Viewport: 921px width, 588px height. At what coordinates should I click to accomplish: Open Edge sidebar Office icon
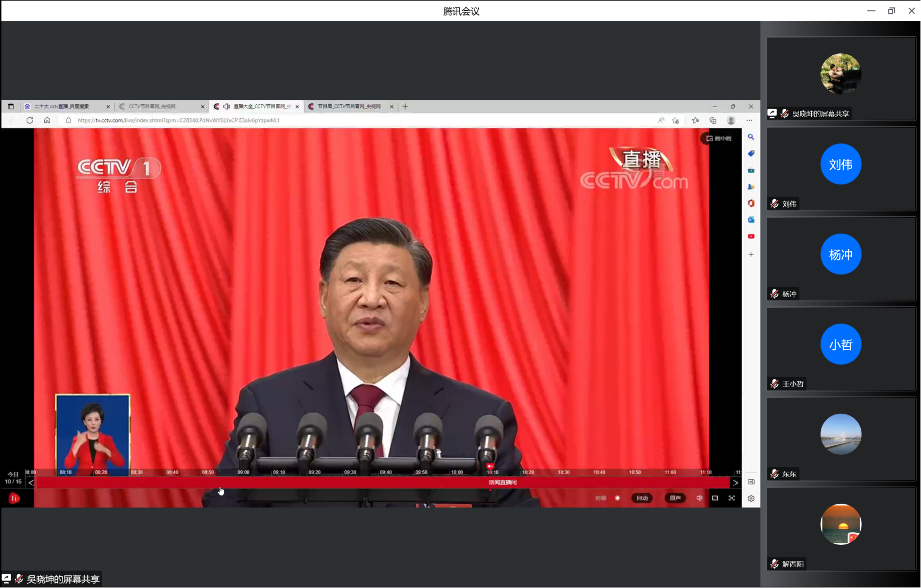click(751, 203)
